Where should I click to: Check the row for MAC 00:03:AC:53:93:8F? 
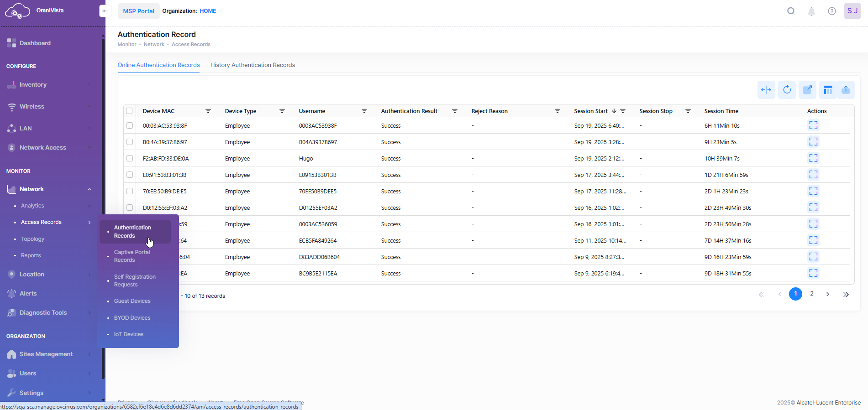[x=130, y=125]
